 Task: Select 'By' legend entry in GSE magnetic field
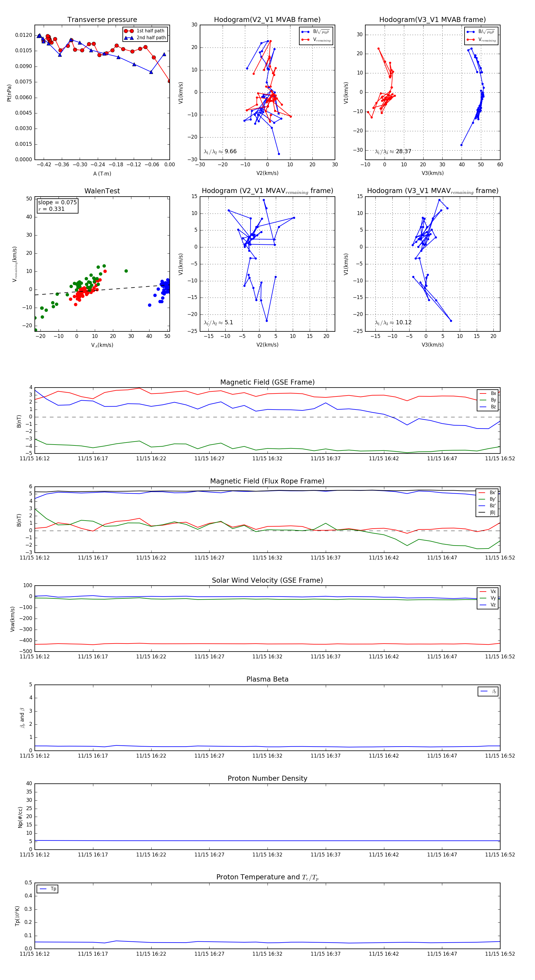tap(488, 400)
